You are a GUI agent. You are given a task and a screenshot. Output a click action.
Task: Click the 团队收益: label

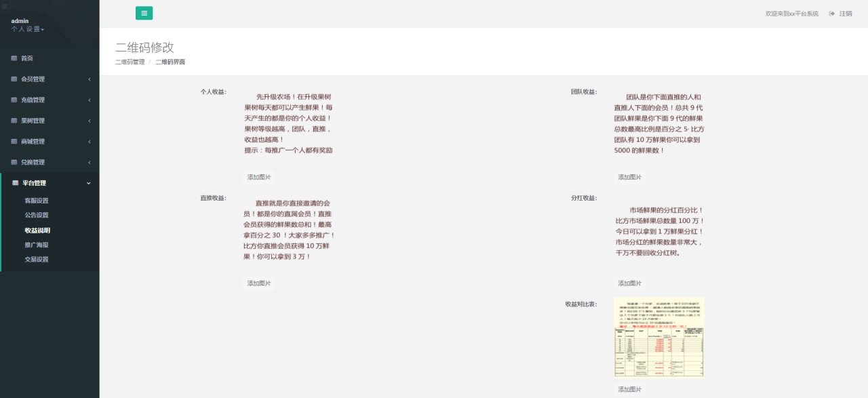point(584,92)
